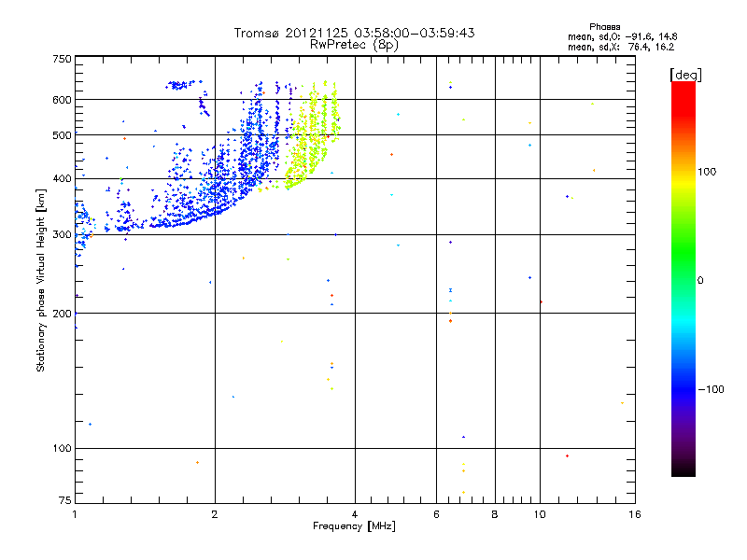Select the mean, sd,O statistics line
The image size is (747, 560).
click(x=622, y=35)
